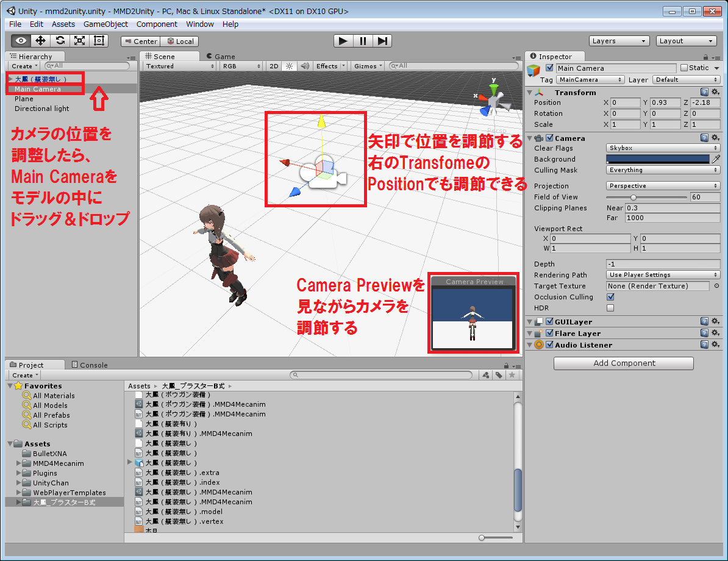The width and height of the screenshot is (728, 561).
Task: Select the Rect transform tool
Action: [x=99, y=41]
